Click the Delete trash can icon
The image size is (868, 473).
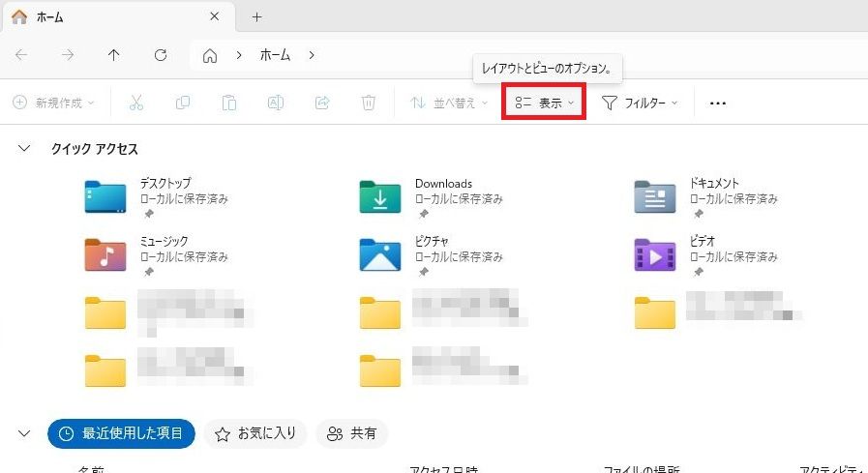tap(369, 103)
